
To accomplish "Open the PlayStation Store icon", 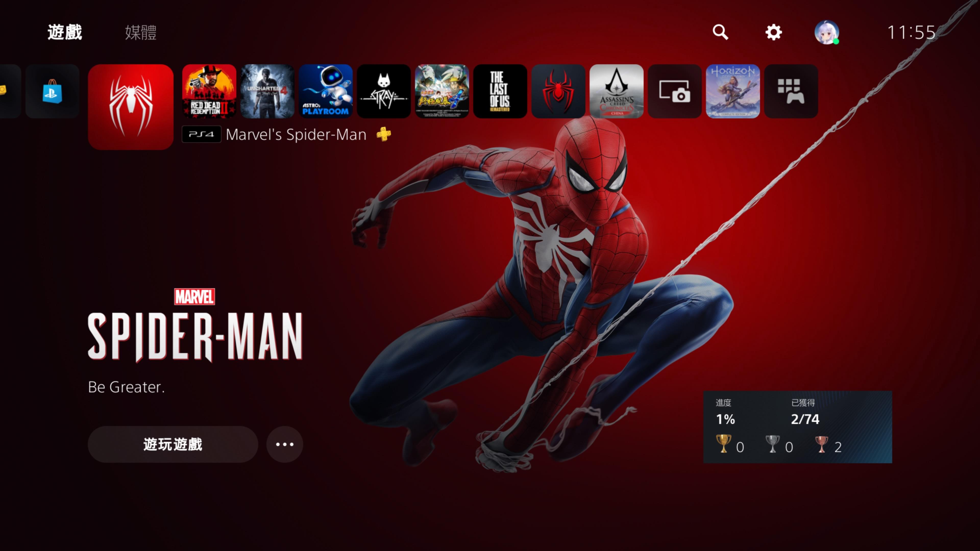I will pos(52,91).
